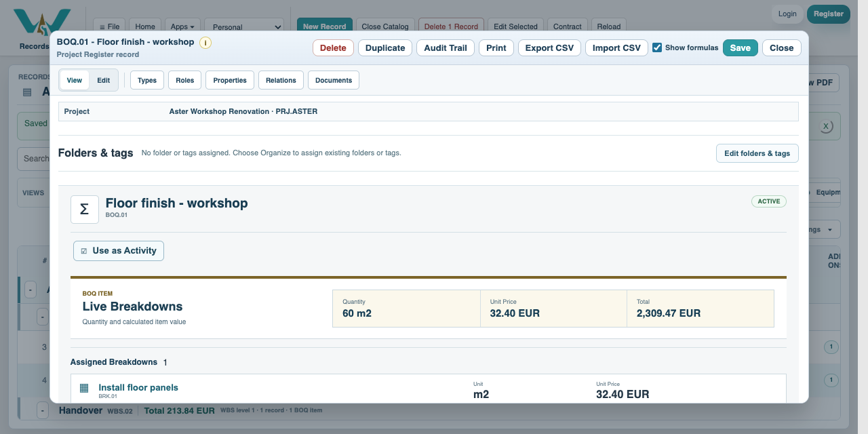Click the Login button
868x434 pixels.
[787, 14]
